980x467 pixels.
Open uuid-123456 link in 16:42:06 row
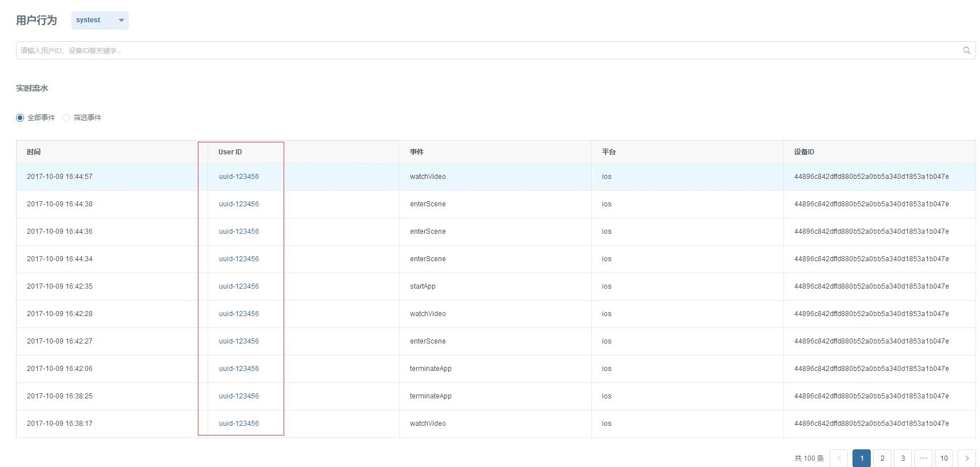pyautogui.click(x=239, y=369)
